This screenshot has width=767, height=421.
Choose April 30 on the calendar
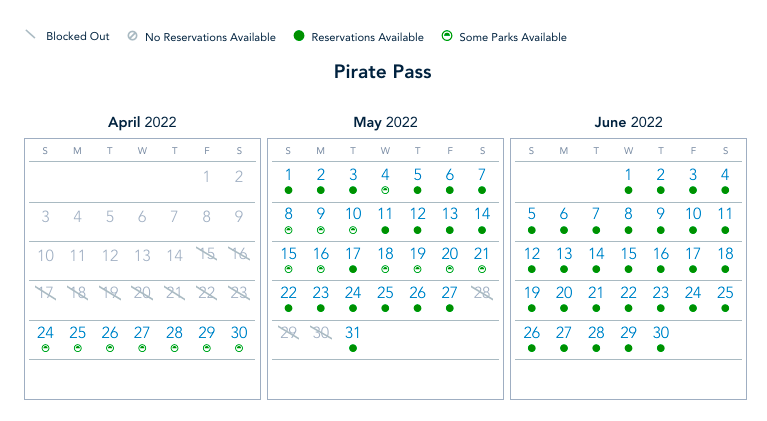239,333
